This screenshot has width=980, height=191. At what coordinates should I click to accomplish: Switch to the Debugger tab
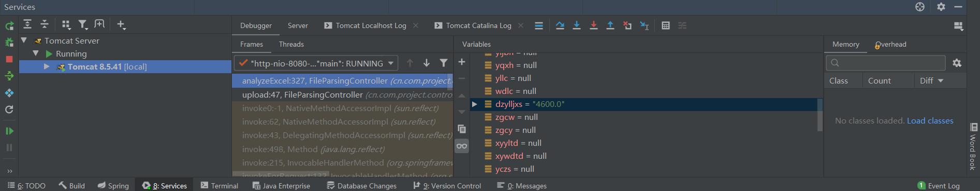(x=256, y=25)
